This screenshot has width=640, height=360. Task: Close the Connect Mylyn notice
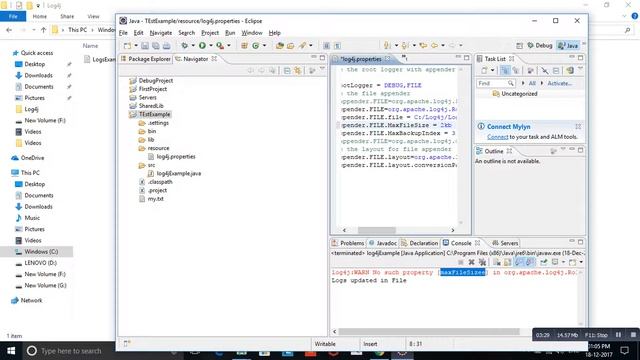pos(578,127)
